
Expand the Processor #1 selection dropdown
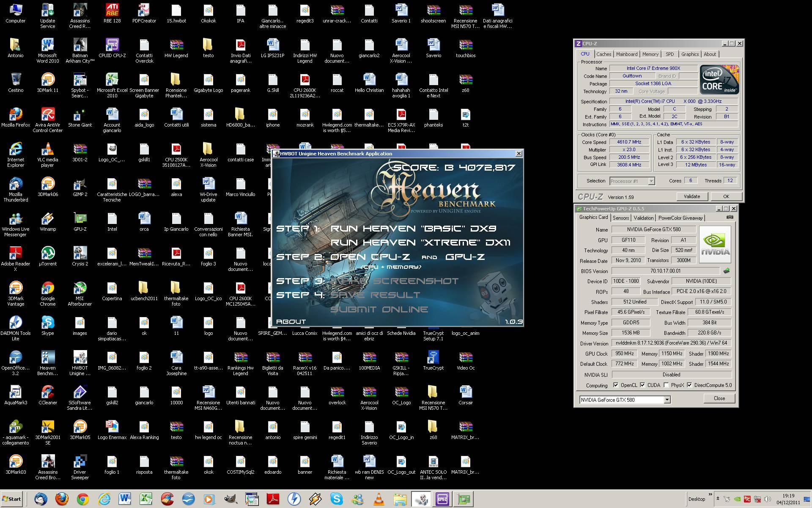(651, 181)
